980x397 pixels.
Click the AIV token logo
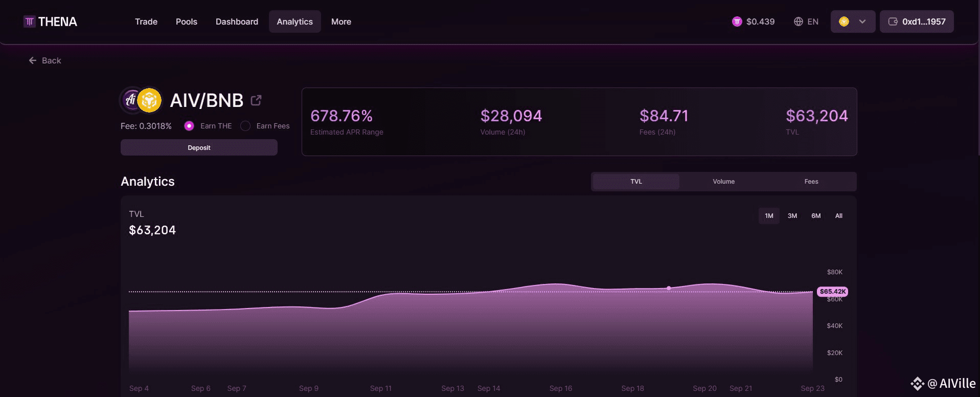tap(131, 100)
